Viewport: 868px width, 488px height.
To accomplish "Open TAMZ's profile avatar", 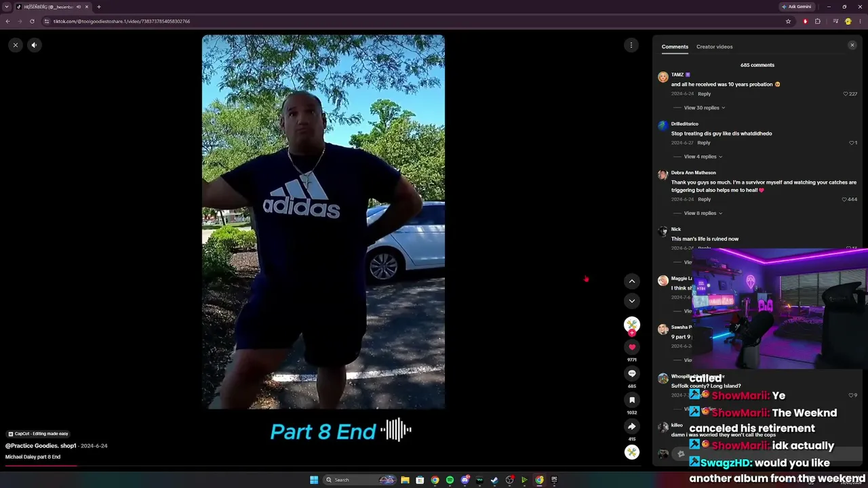I will tap(663, 77).
